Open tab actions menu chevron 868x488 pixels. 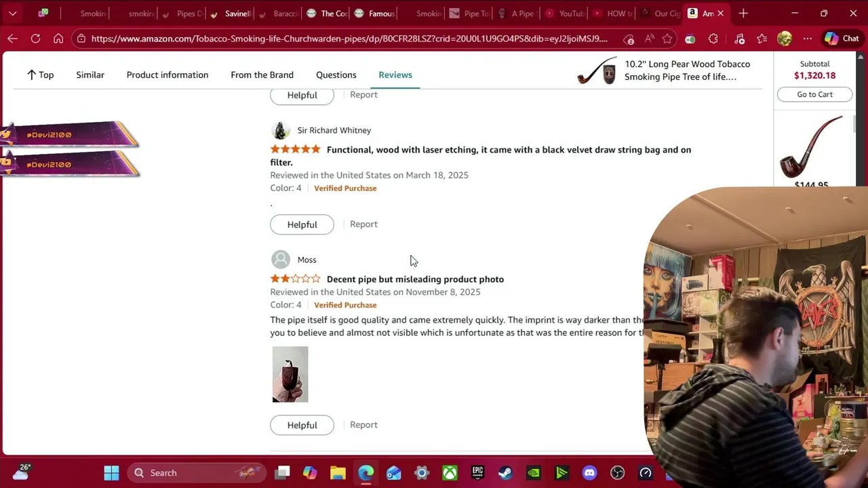[x=12, y=14]
